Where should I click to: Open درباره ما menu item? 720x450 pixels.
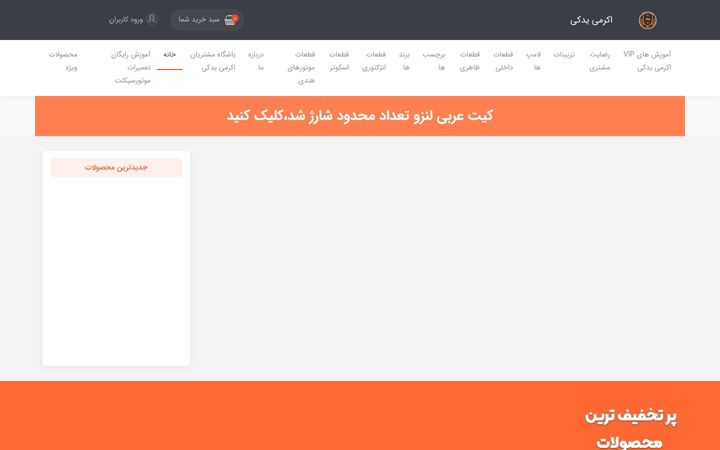256,61
